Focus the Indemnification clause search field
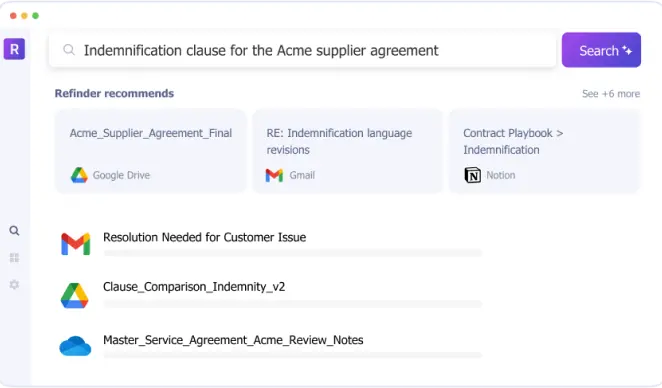 point(303,50)
